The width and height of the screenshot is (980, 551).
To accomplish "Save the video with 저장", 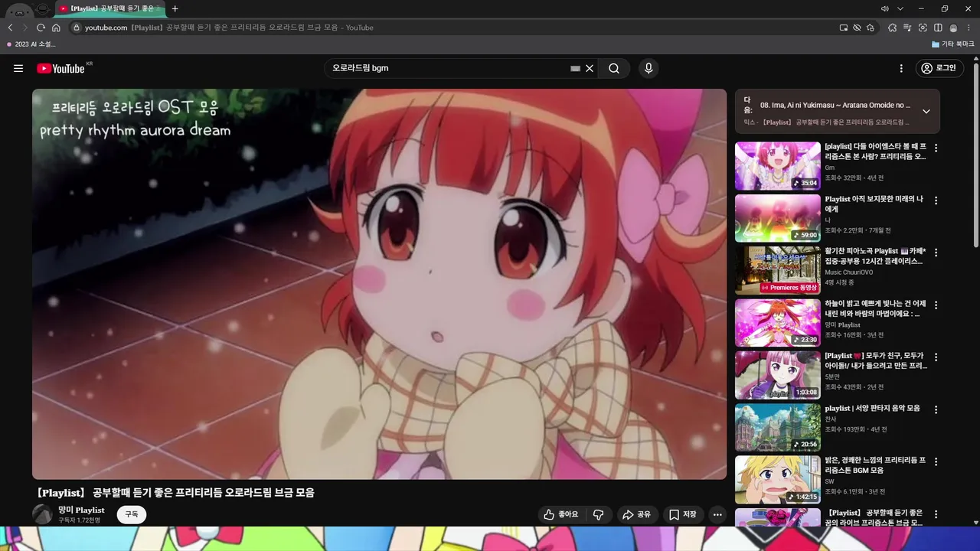I will pyautogui.click(x=682, y=514).
